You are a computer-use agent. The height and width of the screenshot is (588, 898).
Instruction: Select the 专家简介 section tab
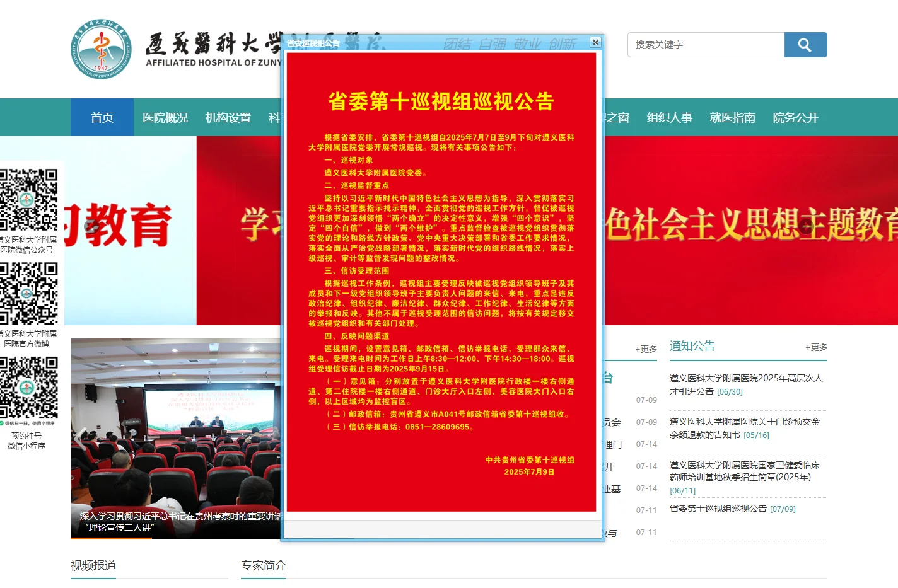point(264,565)
